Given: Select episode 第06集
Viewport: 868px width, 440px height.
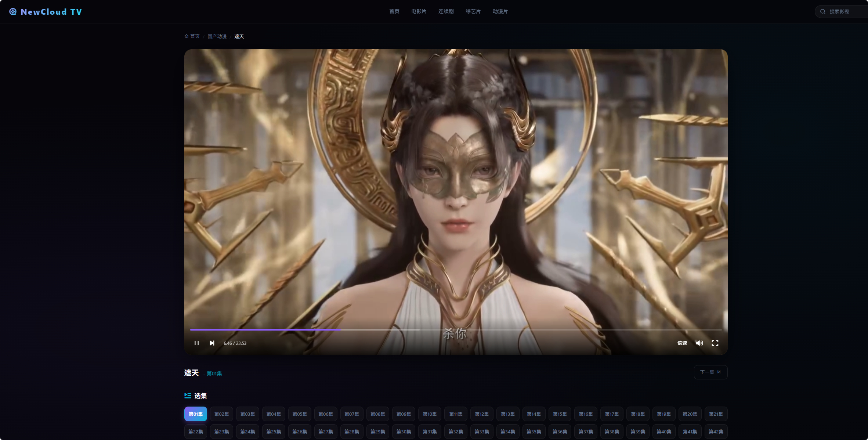Looking at the screenshot, I should coord(326,414).
